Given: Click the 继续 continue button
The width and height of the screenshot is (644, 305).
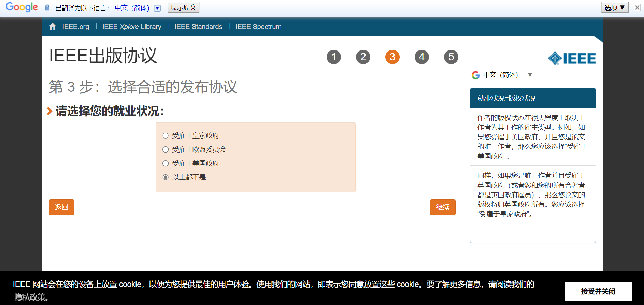Looking at the screenshot, I should point(443,207).
